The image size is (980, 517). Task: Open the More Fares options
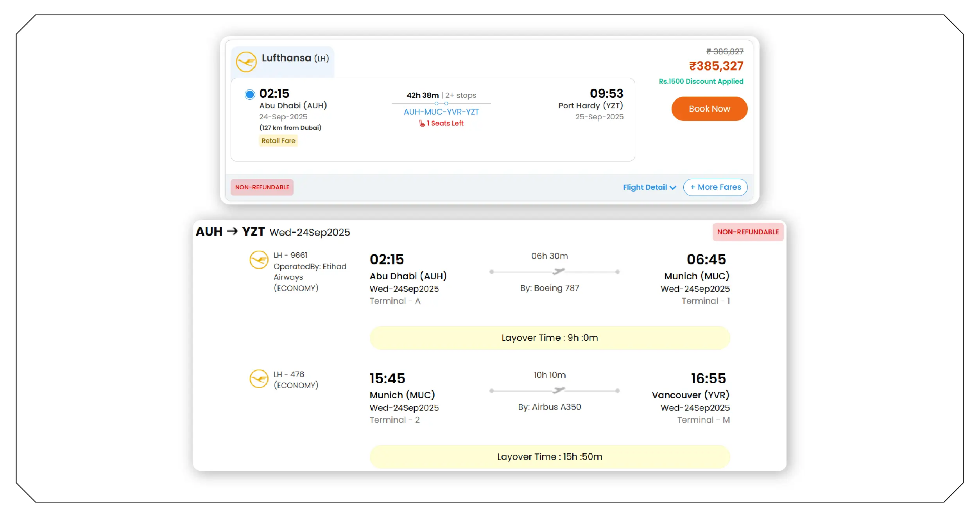(x=715, y=187)
